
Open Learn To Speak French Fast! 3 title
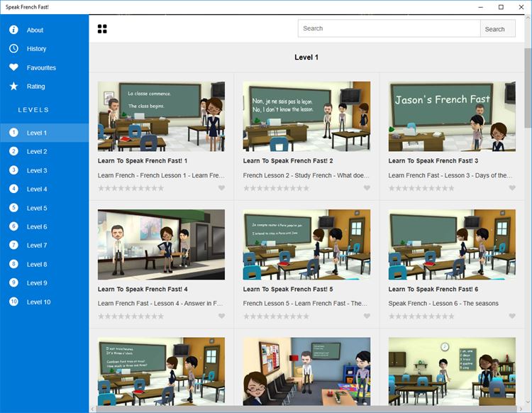(433, 161)
